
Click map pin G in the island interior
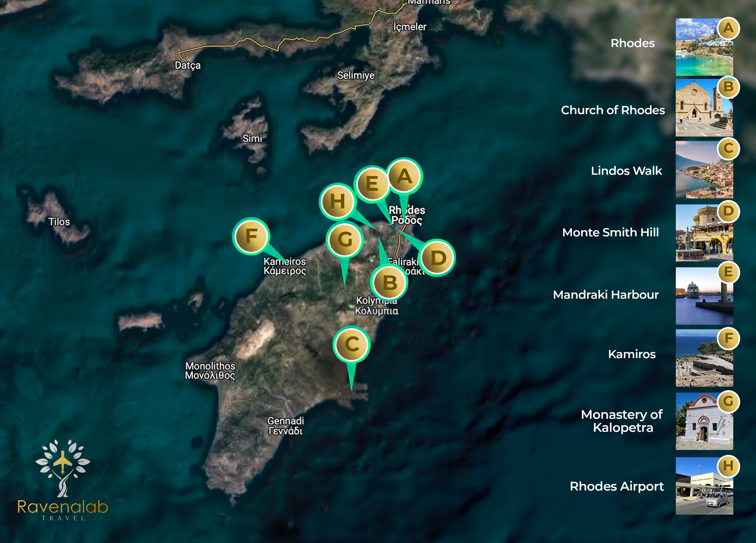(345, 240)
